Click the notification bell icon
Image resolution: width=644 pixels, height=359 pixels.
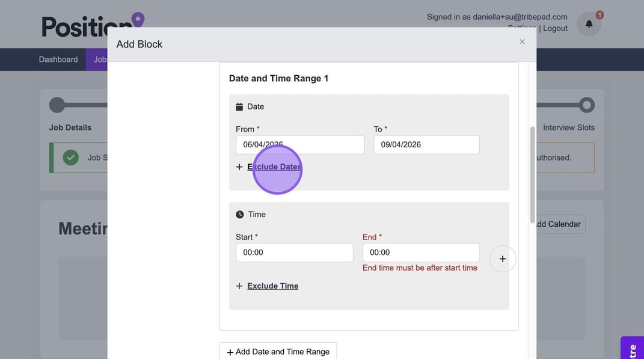pyautogui.click(x=589, y=24)
